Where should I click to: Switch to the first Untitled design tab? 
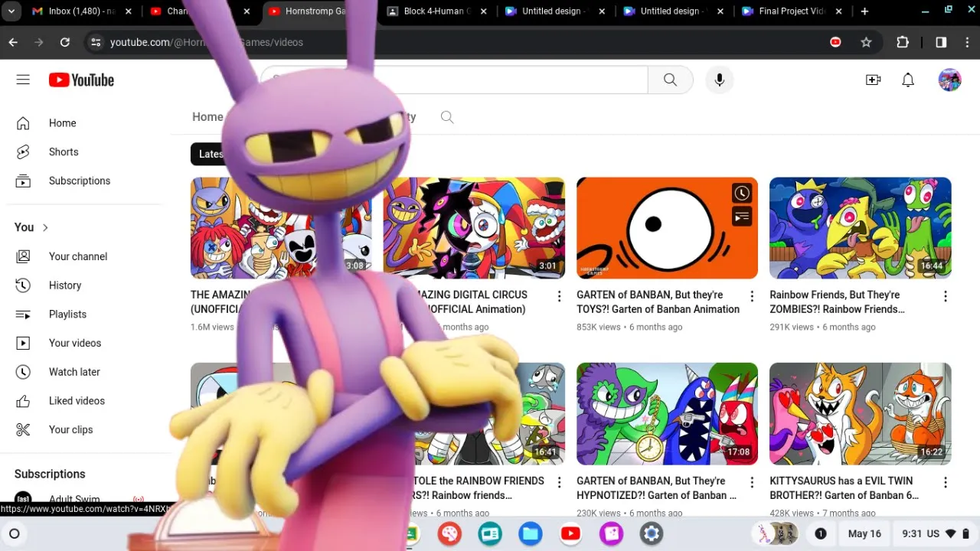click(555, 11)
